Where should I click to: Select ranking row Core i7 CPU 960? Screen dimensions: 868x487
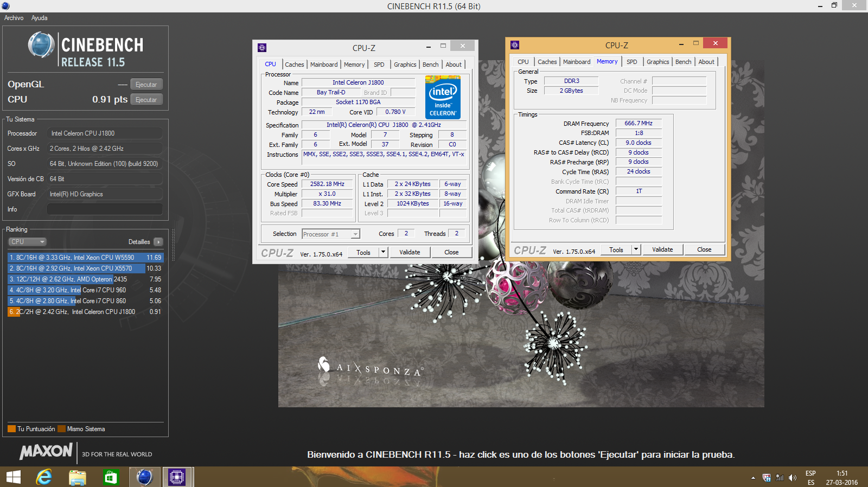(85, 290)
